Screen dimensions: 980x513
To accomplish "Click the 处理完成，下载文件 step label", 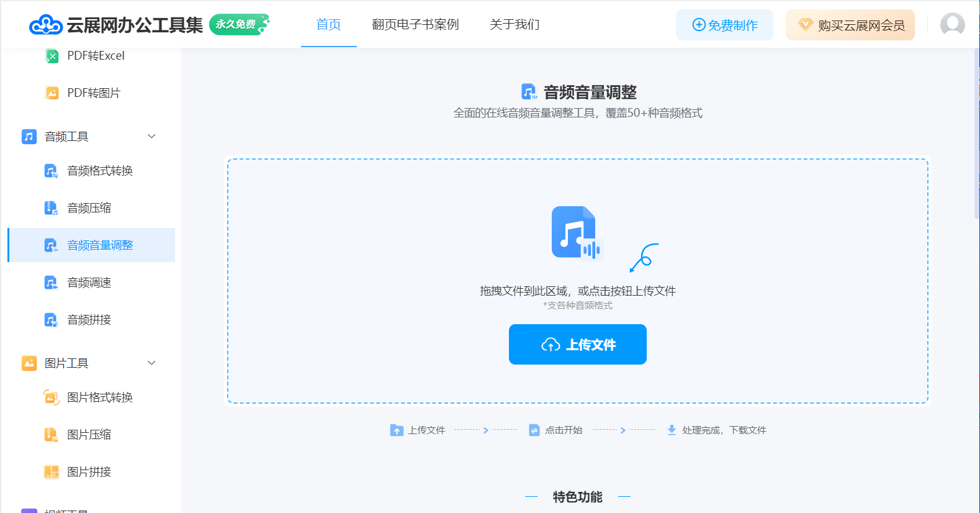I will click(x=724, y=430).
